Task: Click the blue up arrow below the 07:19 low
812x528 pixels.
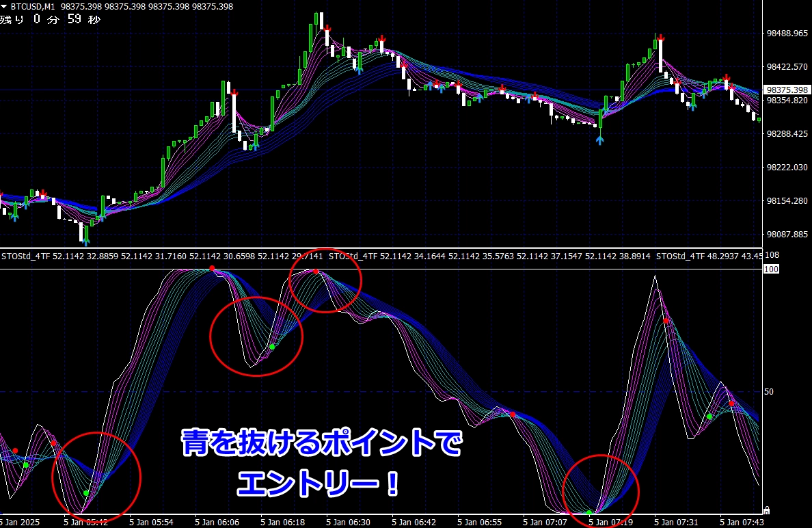Action: [599, 140]
